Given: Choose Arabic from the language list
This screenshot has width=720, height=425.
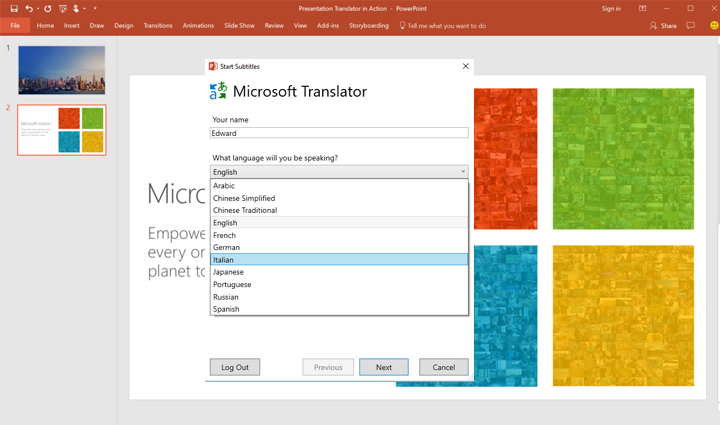Looking at the screenshot, I should tap(339, 186).
